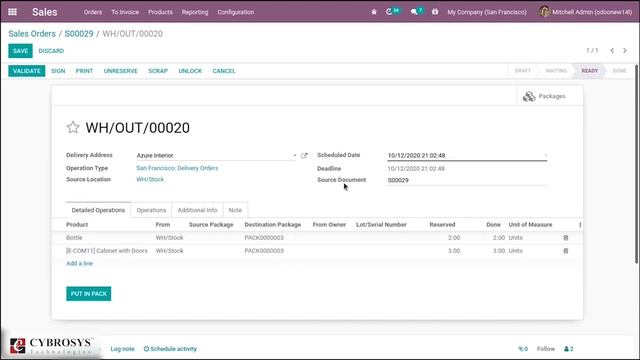Click UNRESERVE button
This screenshot has height=360, width=640.
pos(120,71)
